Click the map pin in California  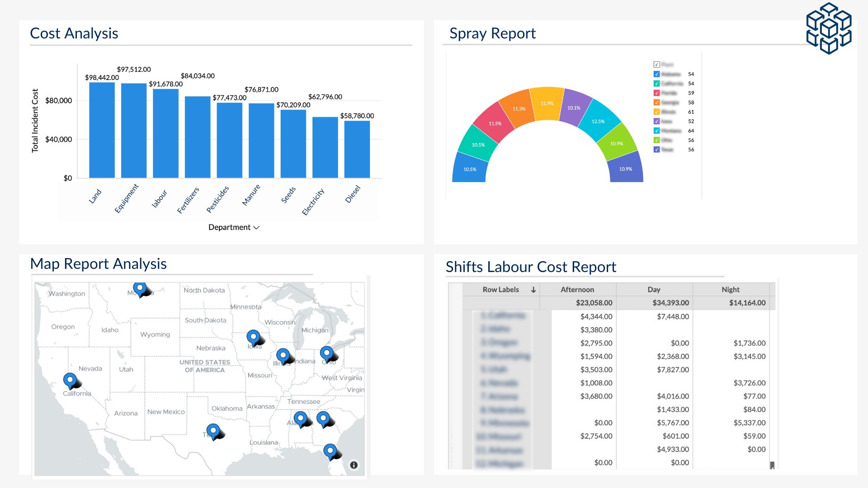70,380
